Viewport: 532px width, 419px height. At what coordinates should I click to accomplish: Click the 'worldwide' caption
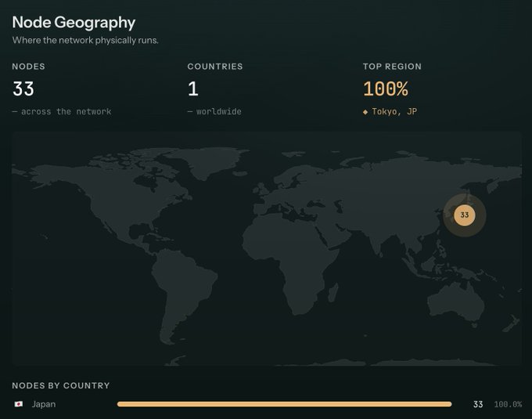coord(219,112)
